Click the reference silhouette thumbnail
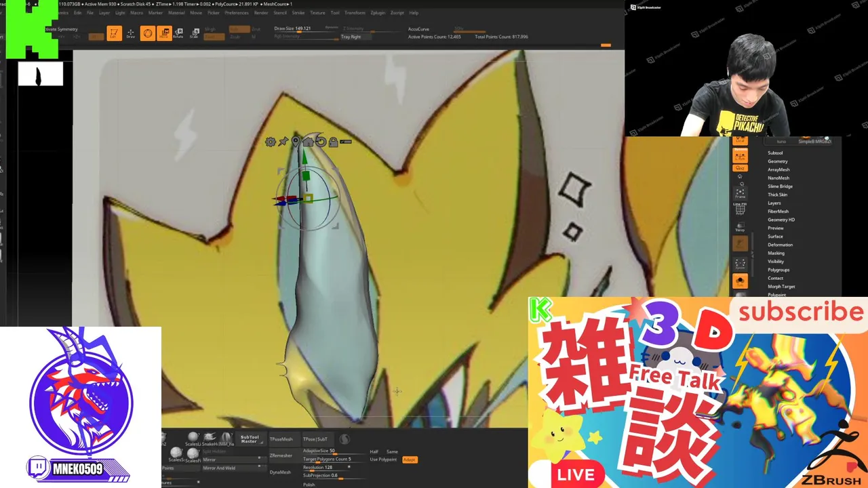The width and height of the screenshot is (868, 488). [41, 74]
